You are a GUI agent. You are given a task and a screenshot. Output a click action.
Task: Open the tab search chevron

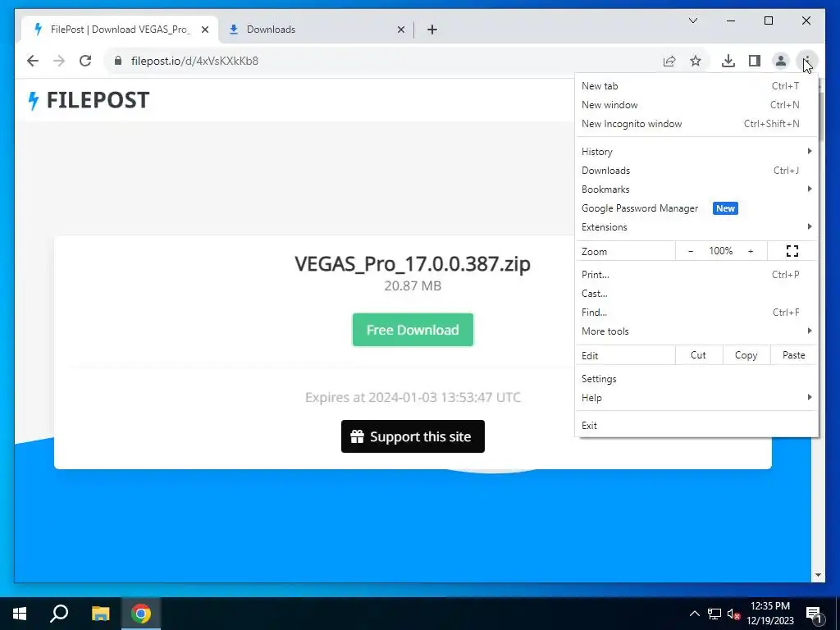692,21
